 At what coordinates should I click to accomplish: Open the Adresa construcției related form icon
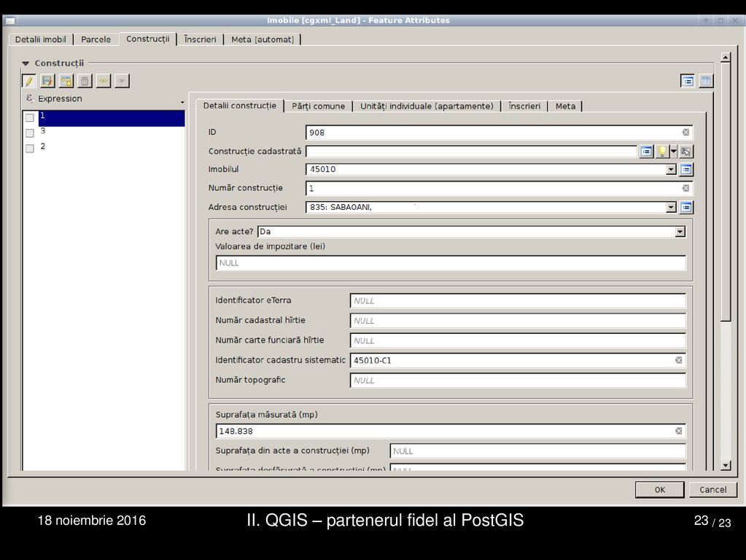point(686,207)
